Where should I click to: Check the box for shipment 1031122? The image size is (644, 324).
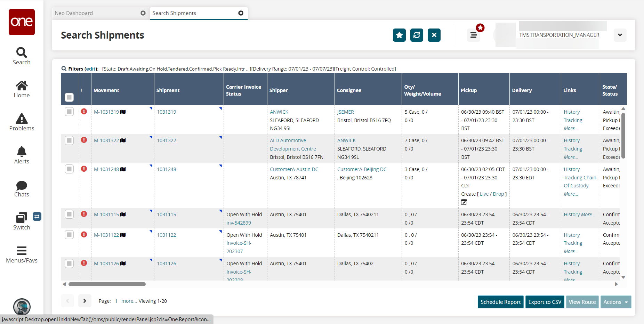coord(69,235)
